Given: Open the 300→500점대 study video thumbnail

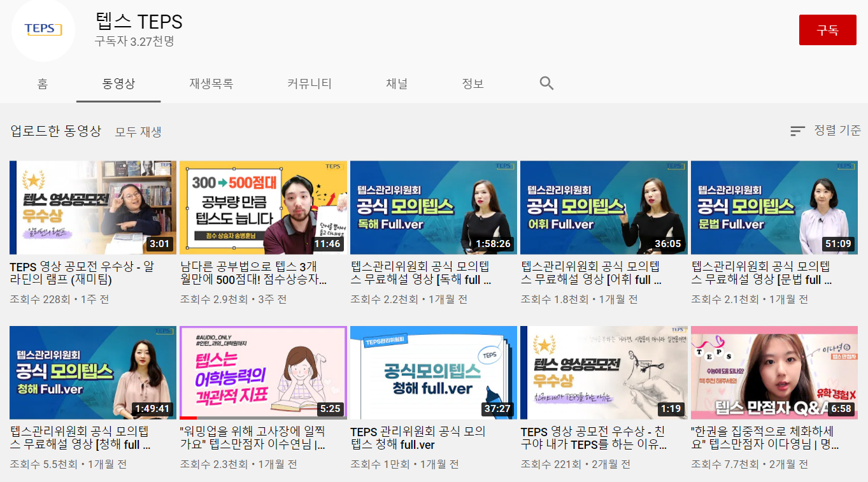Looking at the screenshot, I should pyautogui.click(x=263, y=208).
